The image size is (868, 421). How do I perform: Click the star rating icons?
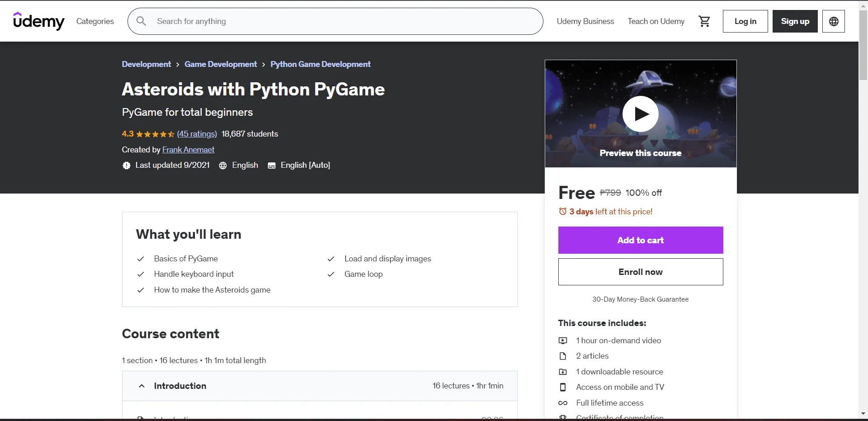(x=155, y=134)
